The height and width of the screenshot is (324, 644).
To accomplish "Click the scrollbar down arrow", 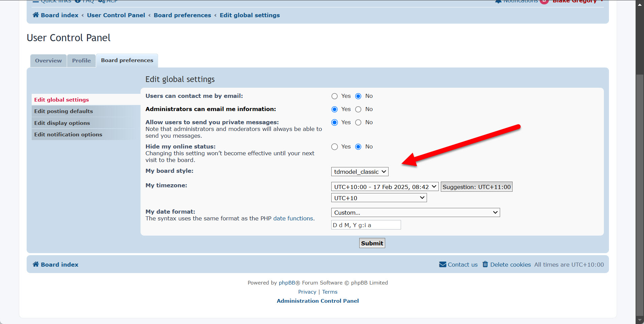I will point(640,319).
